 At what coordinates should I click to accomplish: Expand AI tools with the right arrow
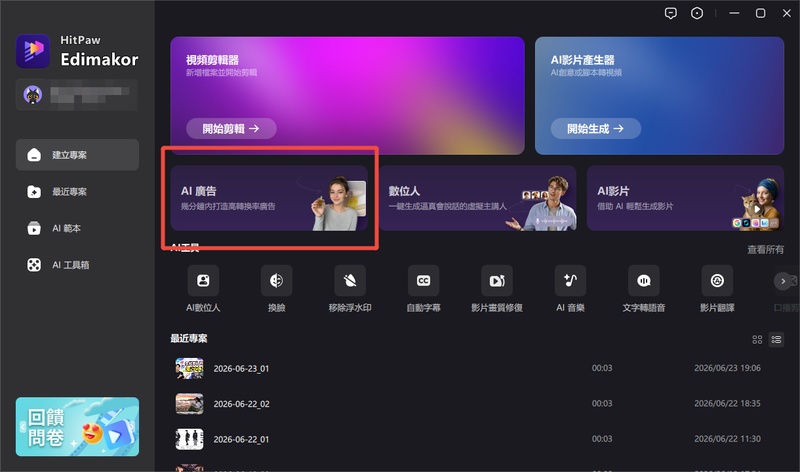tap(783, 281)
